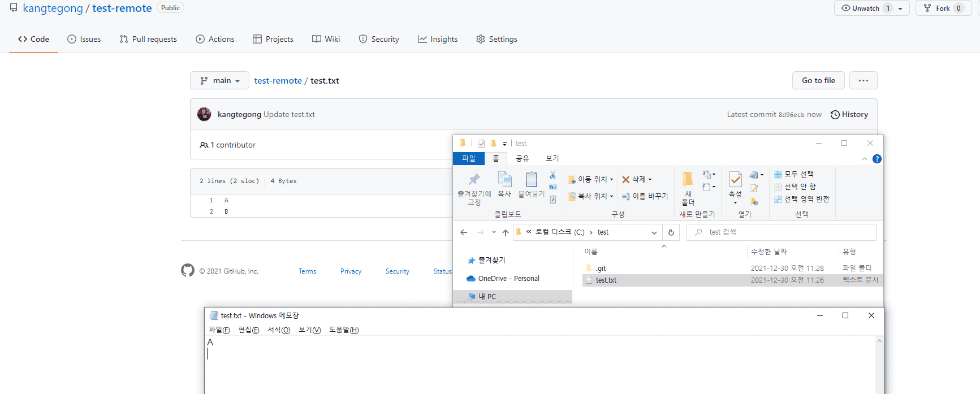This screenshot has height=394, width=980.
Task: Refresh the Explorer folder view
Action: coord(671,232)
